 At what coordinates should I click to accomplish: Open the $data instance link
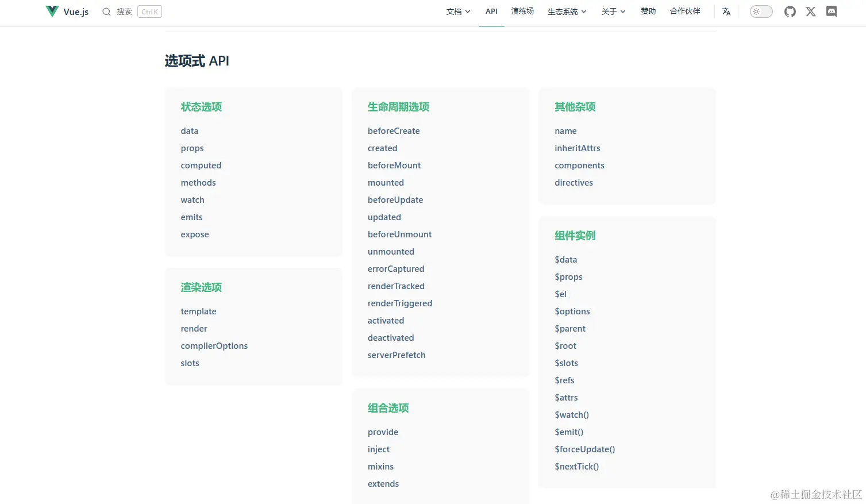566,260
